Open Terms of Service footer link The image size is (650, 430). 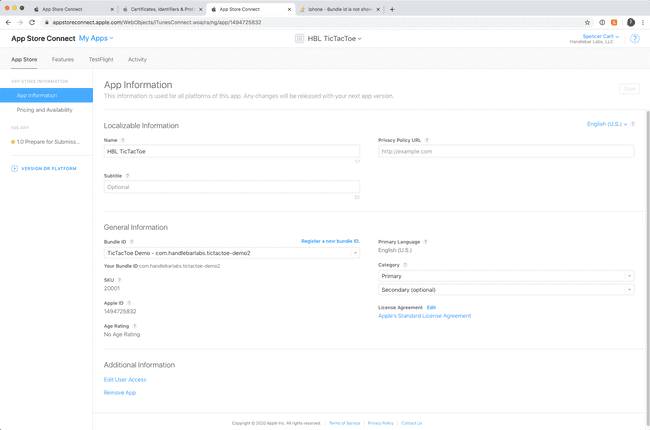pyautogui.click(x=344, y=423)
